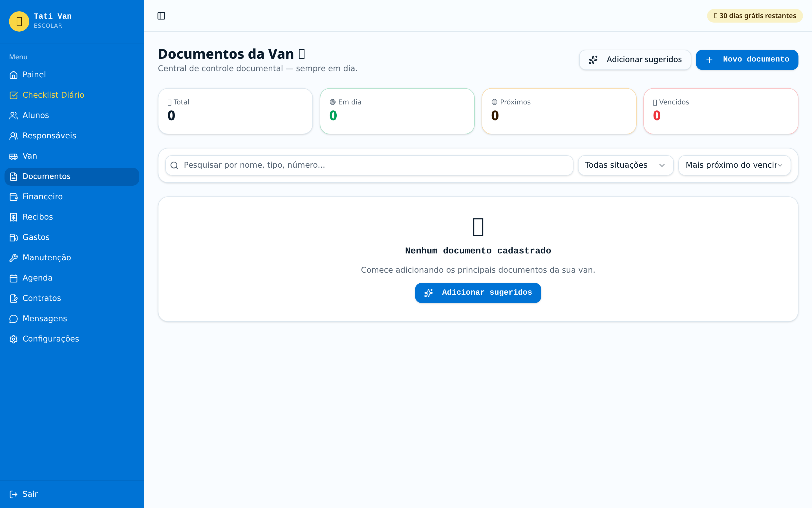Toggle the sidebar panel icon
The image size is (812, 508).
pos(161,16)
